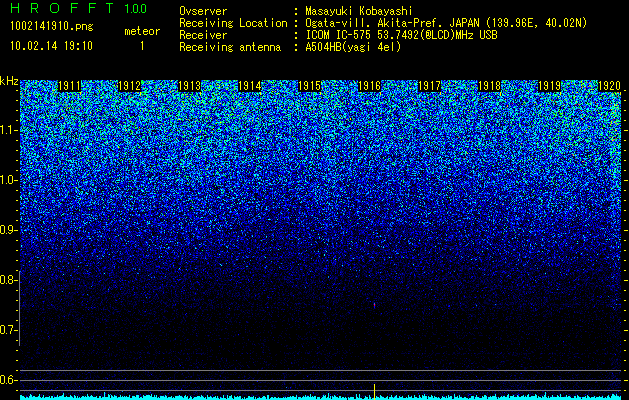This screenshot has width=629, height=400.
Task: Click the 1915 time marker
Action: (310, 86)
